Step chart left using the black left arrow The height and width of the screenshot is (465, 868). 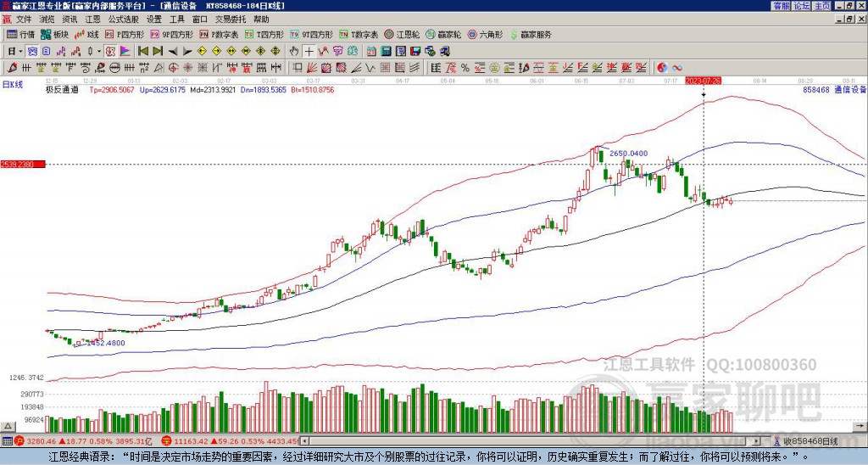[x=172, y=52]
